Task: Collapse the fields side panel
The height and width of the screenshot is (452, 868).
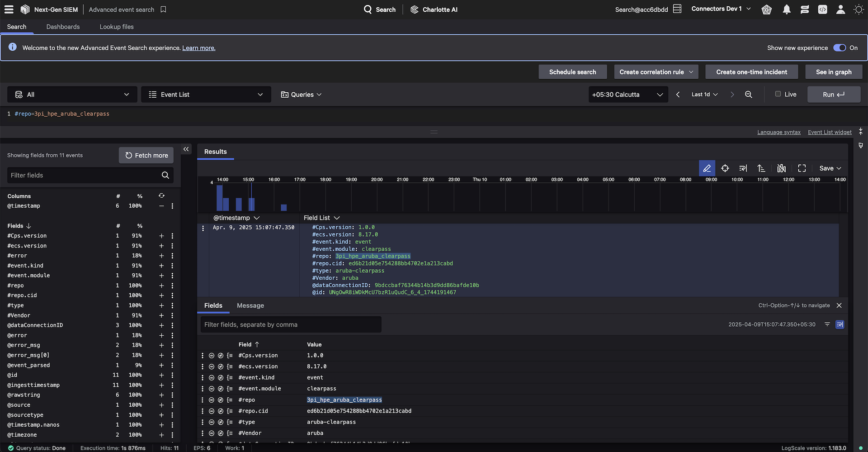Action: pos(186,149)
